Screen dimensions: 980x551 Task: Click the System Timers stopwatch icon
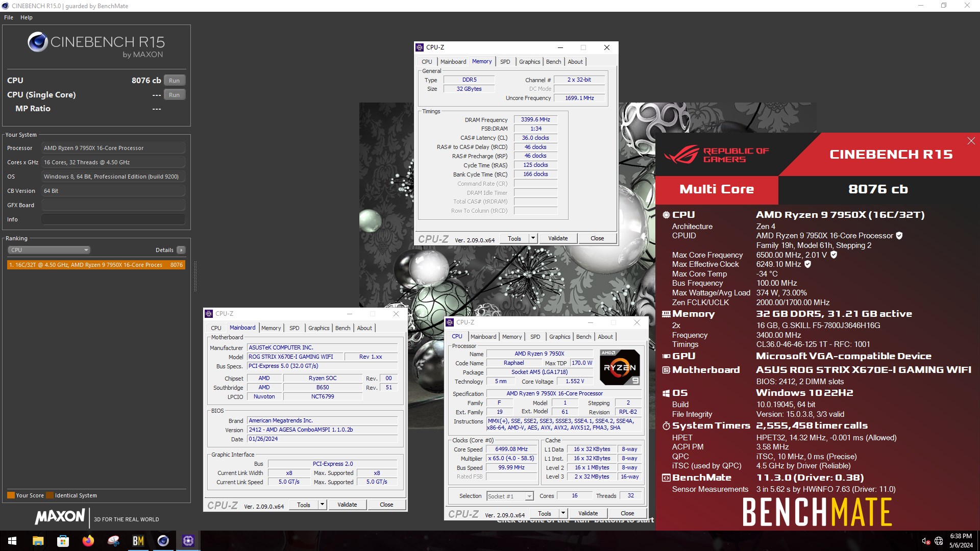666,425
